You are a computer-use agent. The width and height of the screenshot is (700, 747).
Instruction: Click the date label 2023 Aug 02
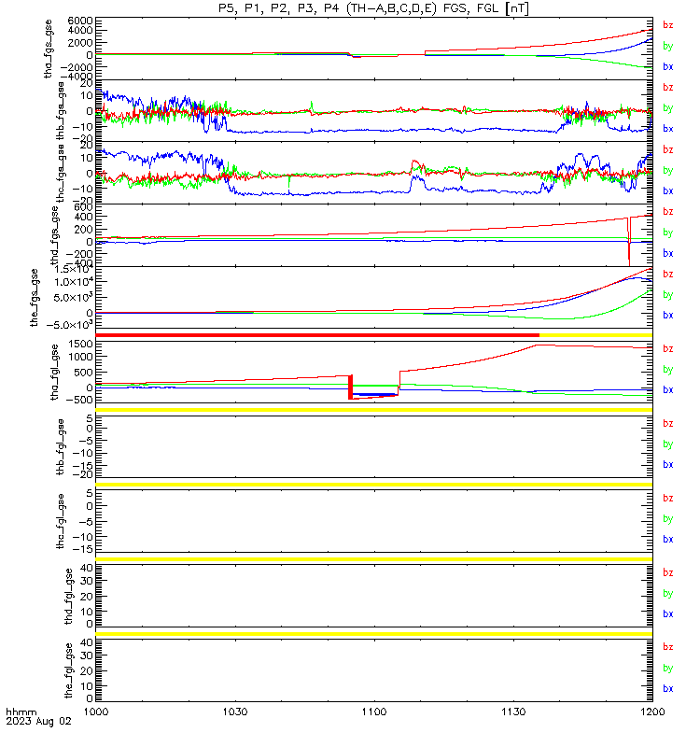38,721
